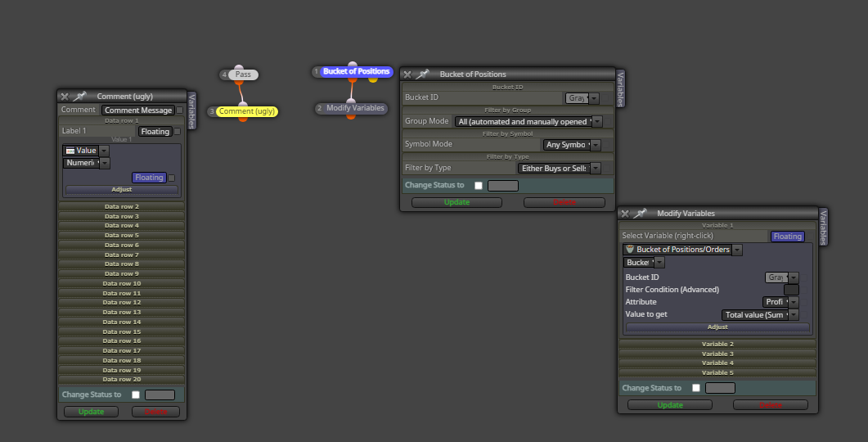Close the Bucket of Positions panel with X
This screenshot has width=868, height=442.
[x=407, y=74]
